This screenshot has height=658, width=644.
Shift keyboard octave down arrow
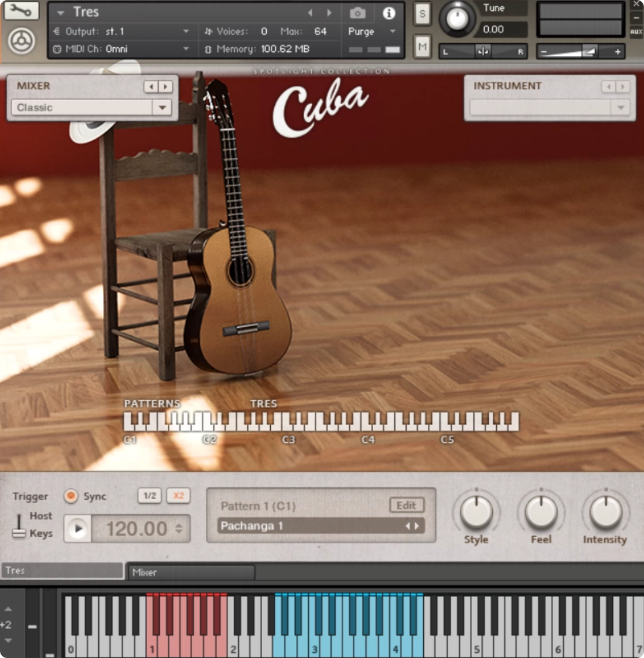8,641
